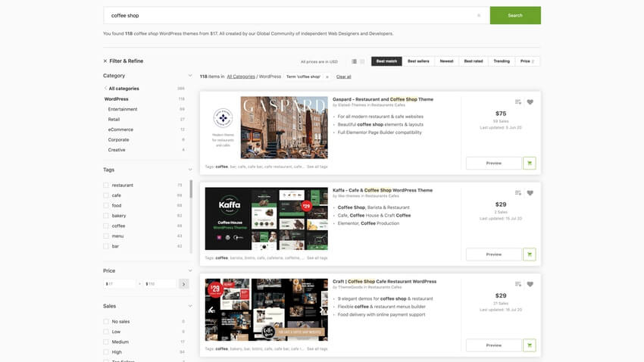
Task: Apply price range arrow button
Action: pyautogui.click(x=183, y=283)
